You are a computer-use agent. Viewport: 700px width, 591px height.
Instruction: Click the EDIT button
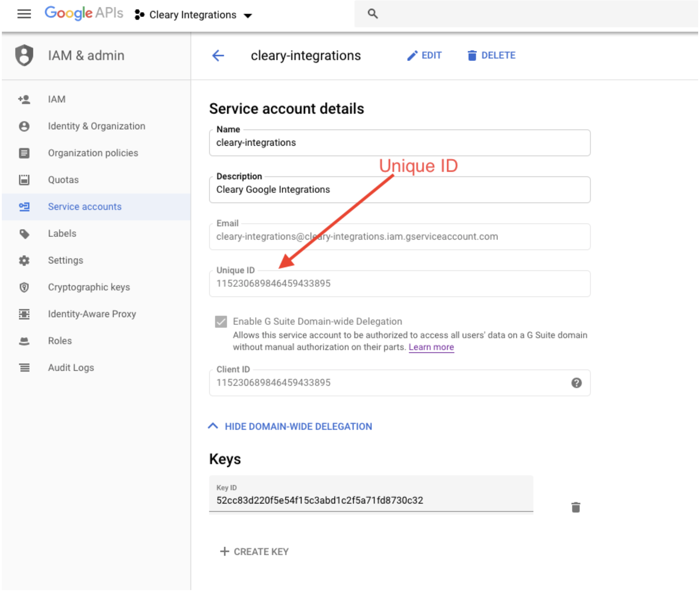(424, 55)
